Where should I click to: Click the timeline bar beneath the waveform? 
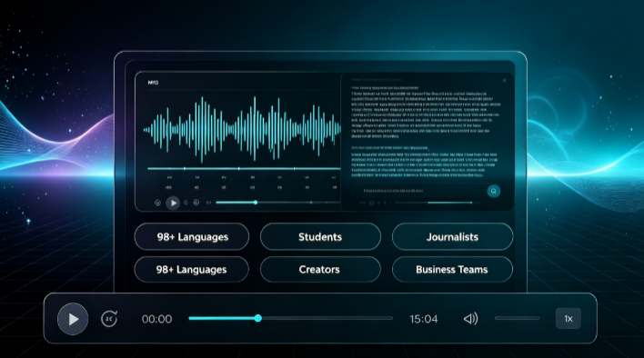[244, 168]
